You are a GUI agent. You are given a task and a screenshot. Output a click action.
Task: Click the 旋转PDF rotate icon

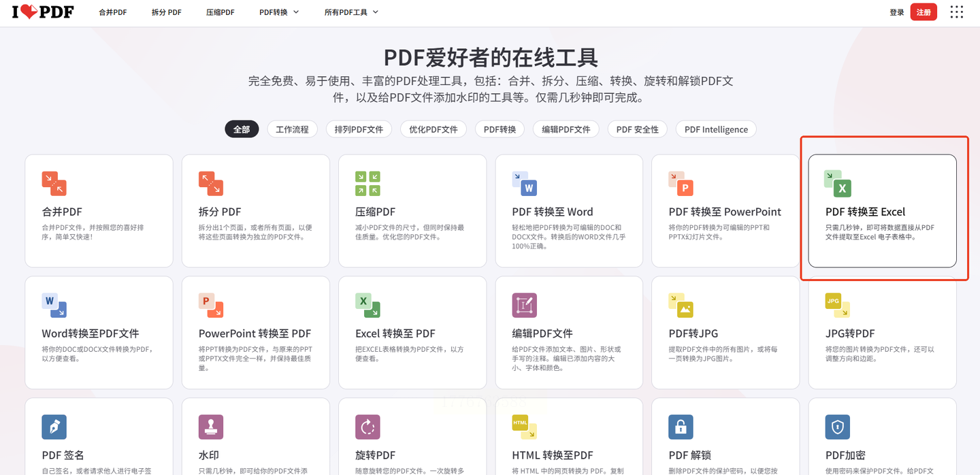[367, 427]
